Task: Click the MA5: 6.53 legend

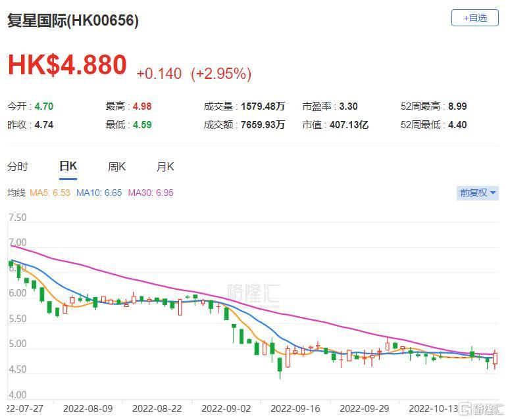Action: (x=50, y=193)
